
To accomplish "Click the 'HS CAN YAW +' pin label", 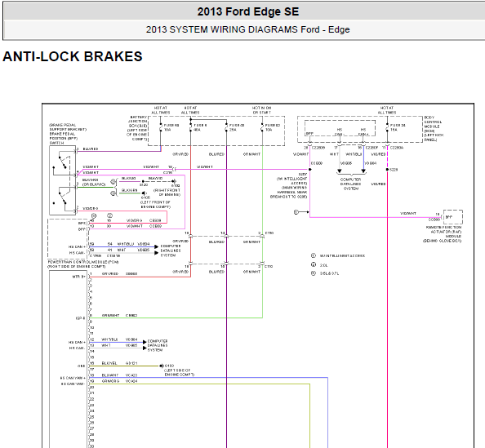I will pos(73,378).
